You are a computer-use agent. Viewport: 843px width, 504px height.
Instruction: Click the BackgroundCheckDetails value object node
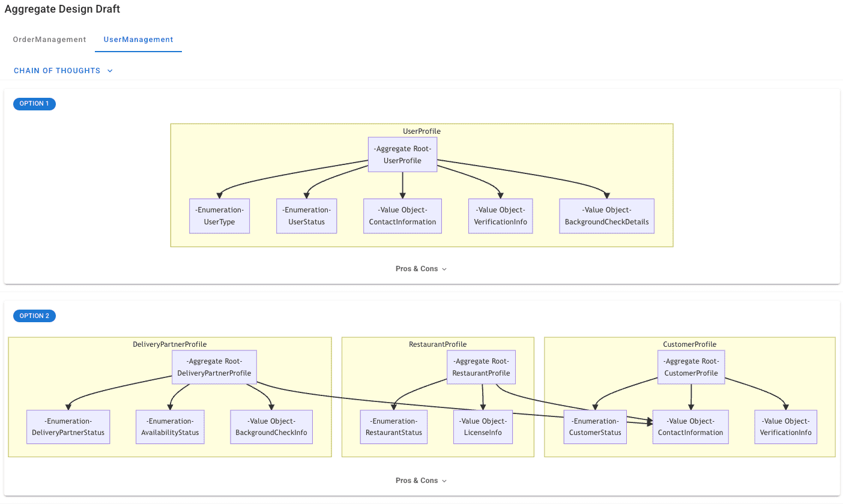pos(606,216)
